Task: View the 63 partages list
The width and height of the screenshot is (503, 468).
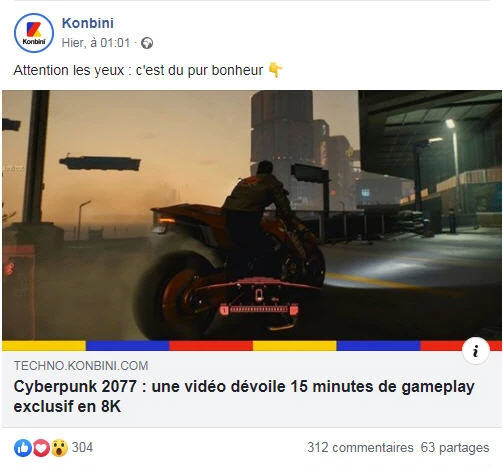Action: 455,447
